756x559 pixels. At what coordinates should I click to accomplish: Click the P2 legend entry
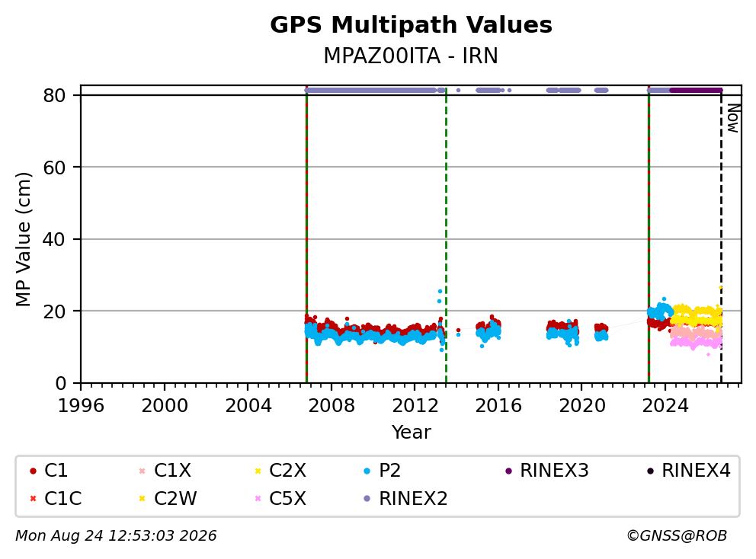coord(382,471)
